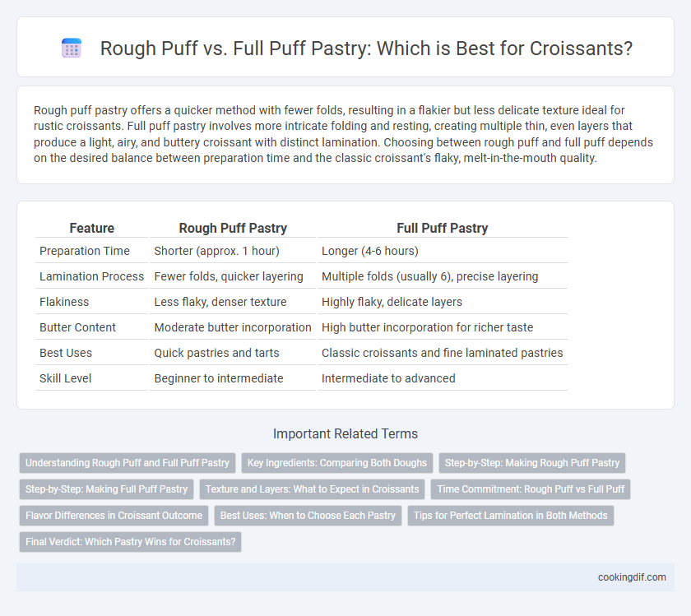Select the 'Skill Level' row label

coord(65,378)
